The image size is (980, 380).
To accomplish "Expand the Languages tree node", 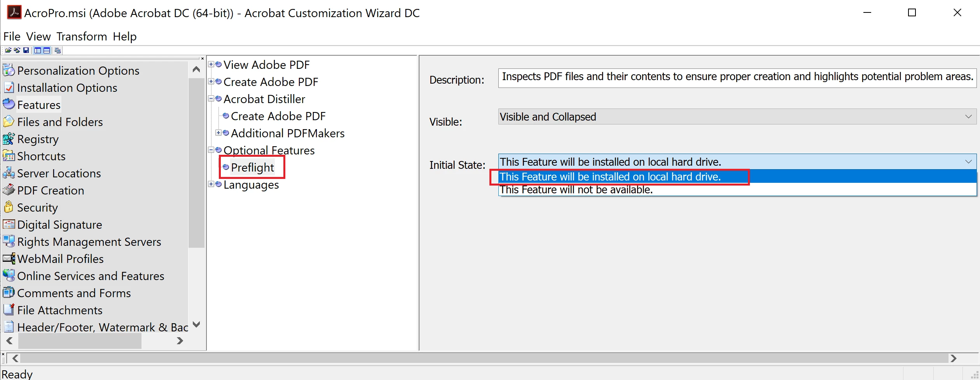I will point(211,184).
